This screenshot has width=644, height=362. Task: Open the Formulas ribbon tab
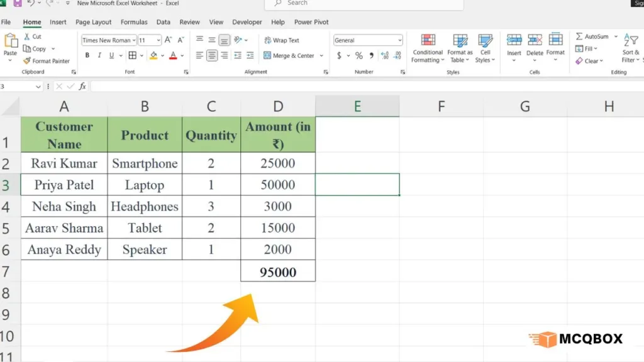134,22
